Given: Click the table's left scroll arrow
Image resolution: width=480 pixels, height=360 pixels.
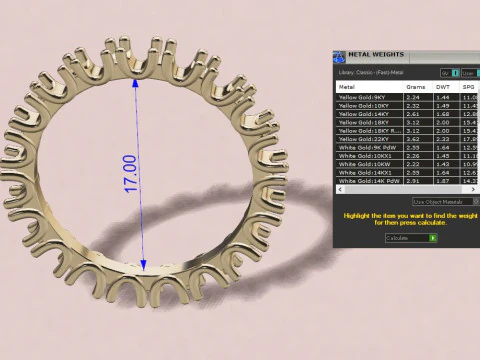Looking at the screenshot, I should pos(340,189).
